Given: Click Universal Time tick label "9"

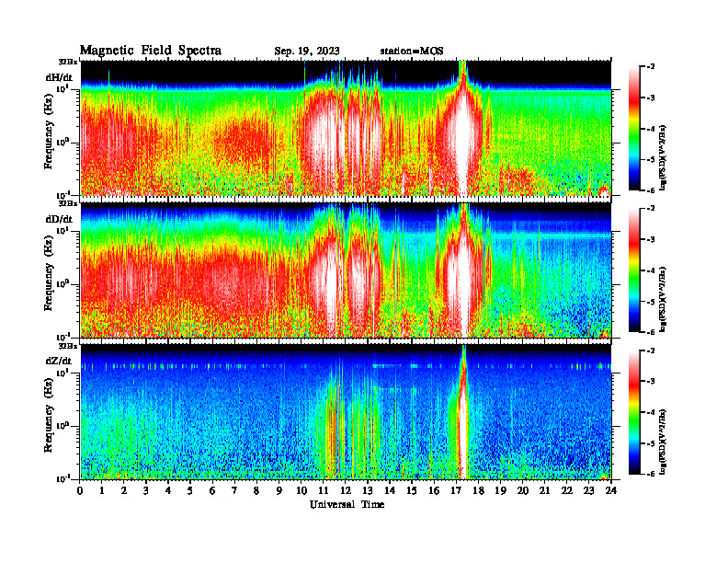Looking at the screenshot, I should (279, 491).
